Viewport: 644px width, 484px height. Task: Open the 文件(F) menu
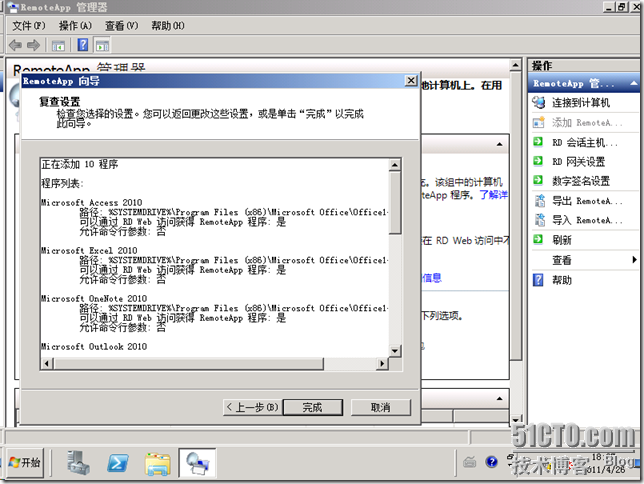[28, 25]
